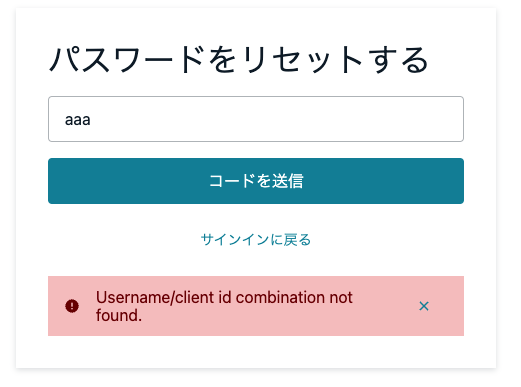Screen dimensions: 521x387
Task: Submit the password reset form button
Action: click(256, 181)
